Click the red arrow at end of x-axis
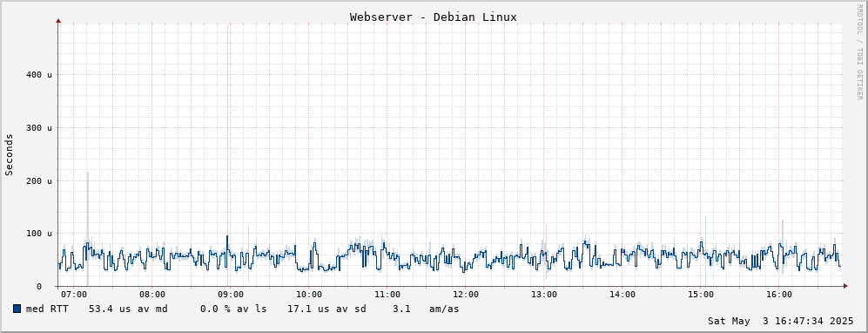This screenshot has height=333, width=868. click(845, 286)
